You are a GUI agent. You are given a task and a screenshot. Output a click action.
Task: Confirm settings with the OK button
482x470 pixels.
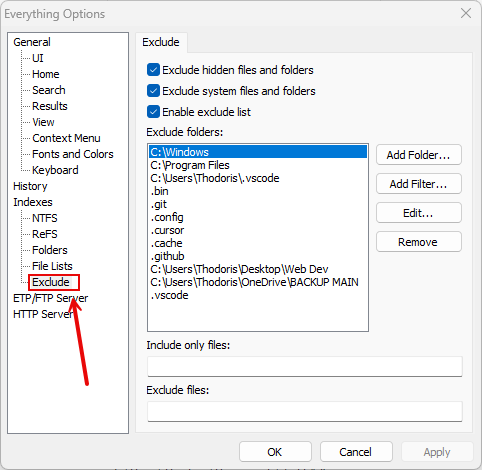pos(275,452)
